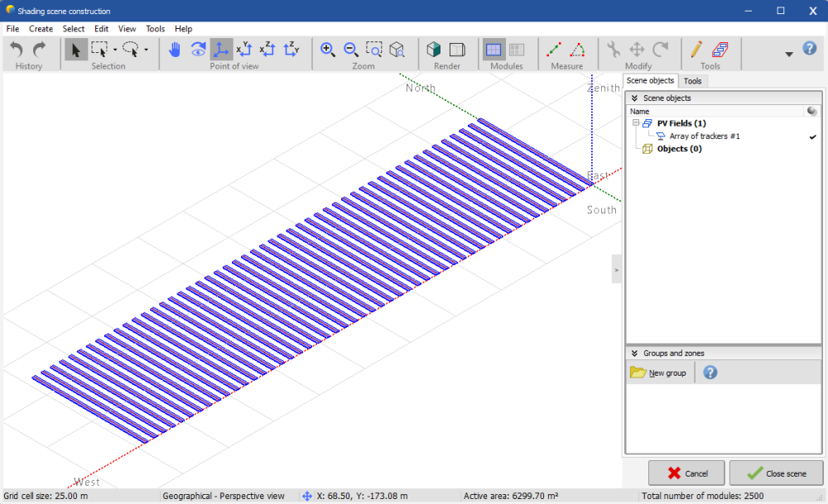Open the Create menu

coord(41,29)
